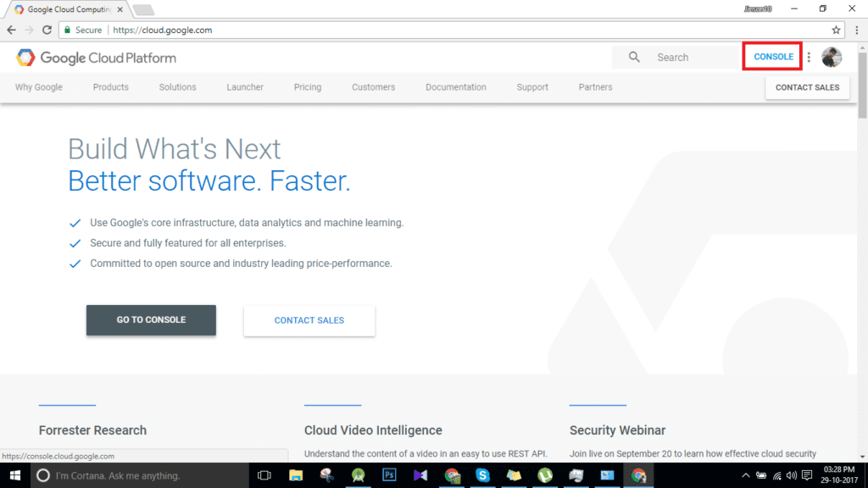The height and width of the screenshot is (488, 868).
Task: Open the Customers nav item
Action: pyautogui.click(x=374, y=87)
